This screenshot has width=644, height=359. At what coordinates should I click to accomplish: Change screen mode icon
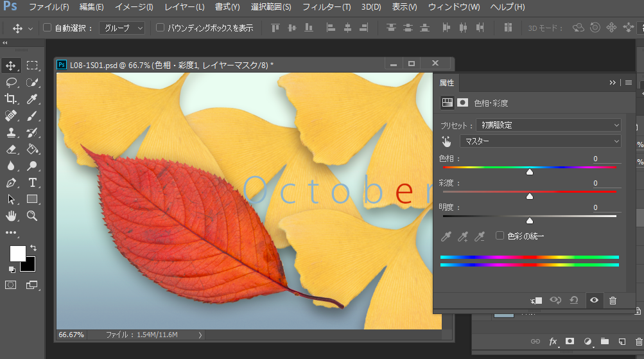pyautogui.click(x=31, y=285)
